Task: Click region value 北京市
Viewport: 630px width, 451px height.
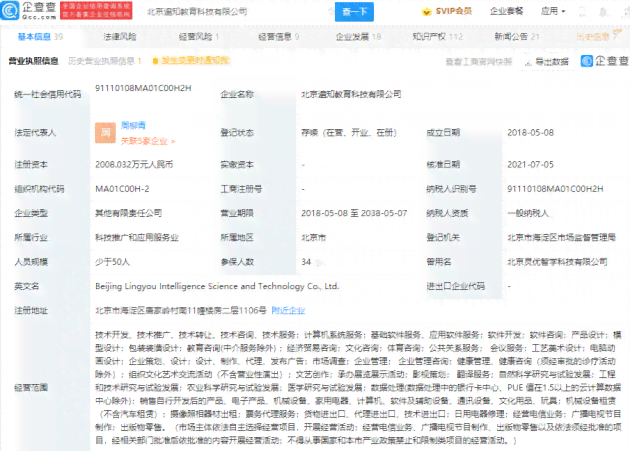Action: point(313,238)
